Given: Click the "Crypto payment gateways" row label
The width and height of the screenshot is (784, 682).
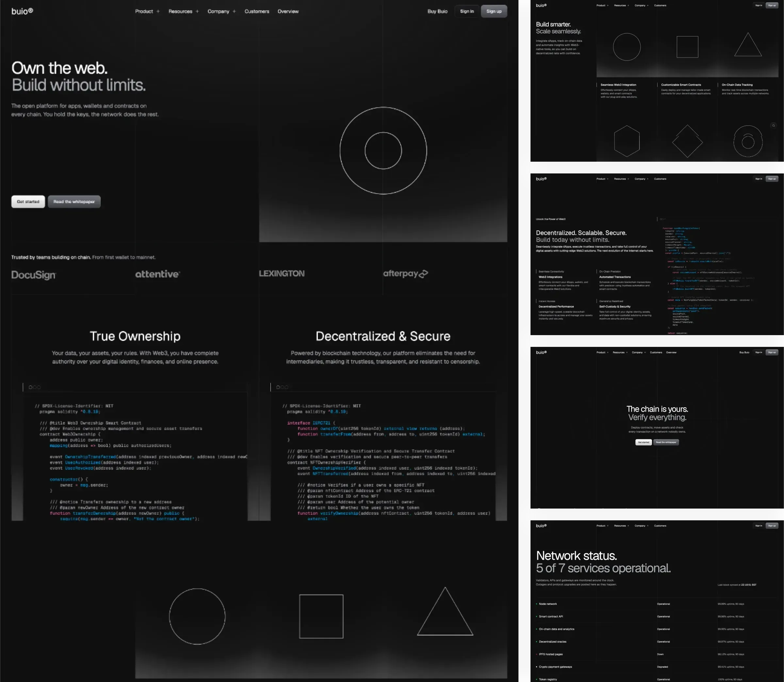Looking at the screenshot, I should [x=555, y=667].
